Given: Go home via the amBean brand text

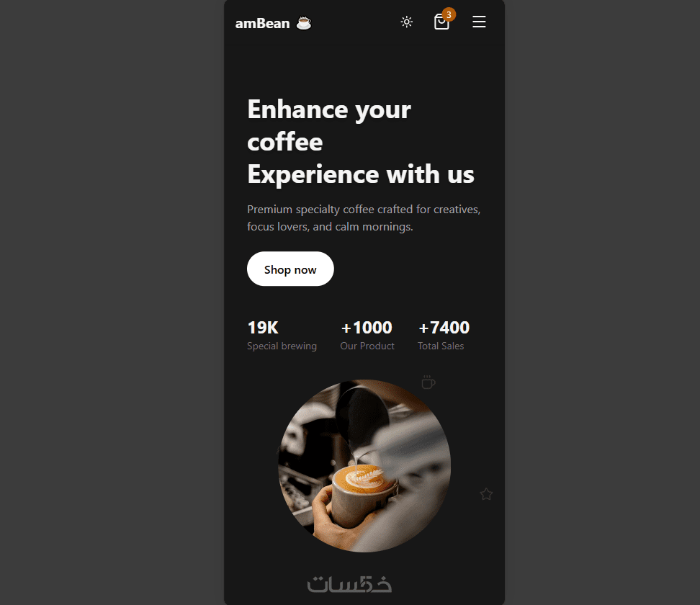Looking at the screenshot, I should pyautogui.click(x=262, y=23).
